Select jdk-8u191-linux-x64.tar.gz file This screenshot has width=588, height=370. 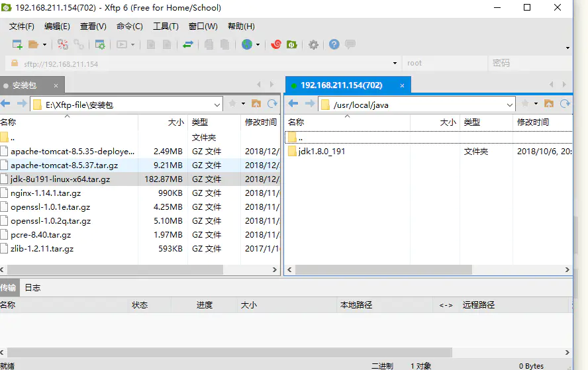[140, 179]
